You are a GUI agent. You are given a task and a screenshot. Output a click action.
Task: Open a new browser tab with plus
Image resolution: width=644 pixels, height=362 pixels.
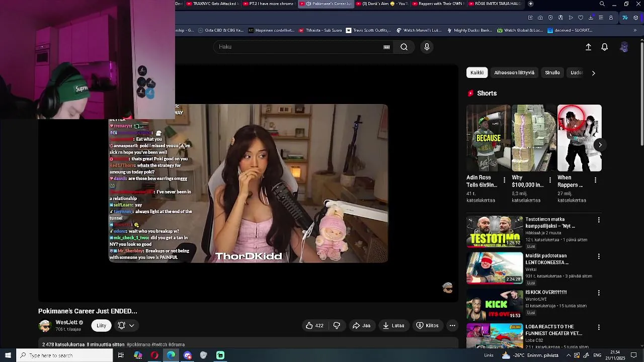pyautogui.click(x=531, y=4)
